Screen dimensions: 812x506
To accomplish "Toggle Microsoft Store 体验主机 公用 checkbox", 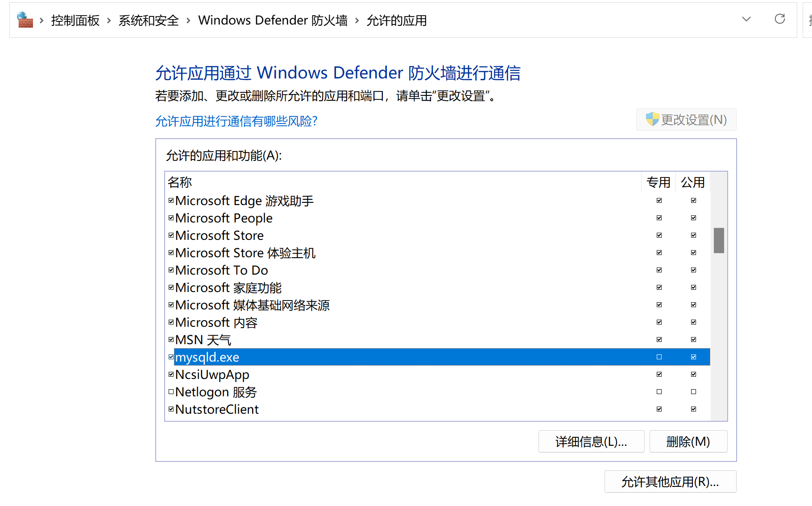I will [x=693, y=253].
